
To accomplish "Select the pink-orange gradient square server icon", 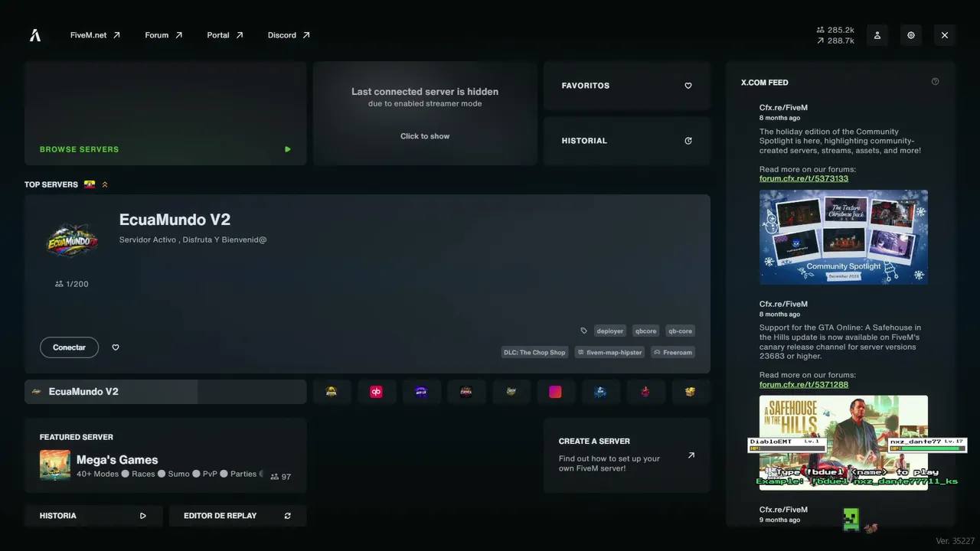I will pos(556,392).
